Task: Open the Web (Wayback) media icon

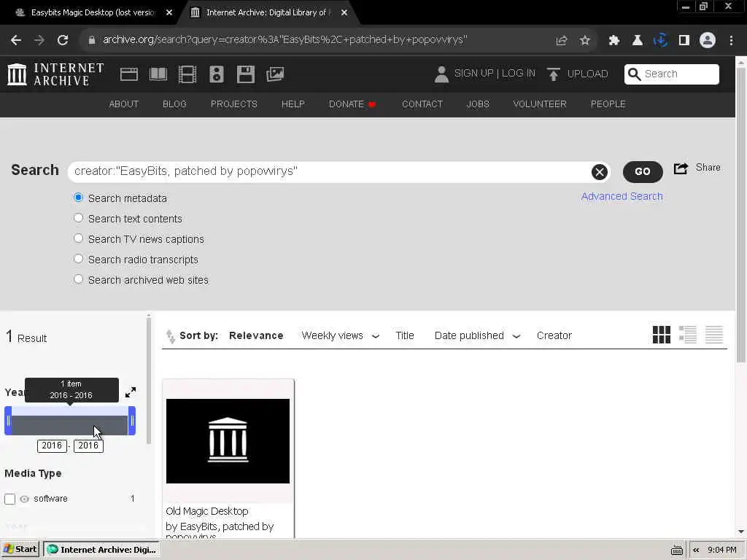Action: point(129,74)
